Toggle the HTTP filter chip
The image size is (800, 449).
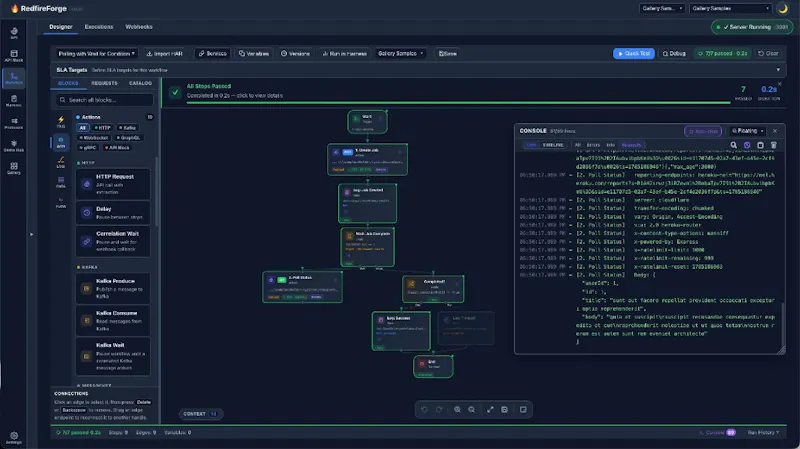(x=103, y=128)
